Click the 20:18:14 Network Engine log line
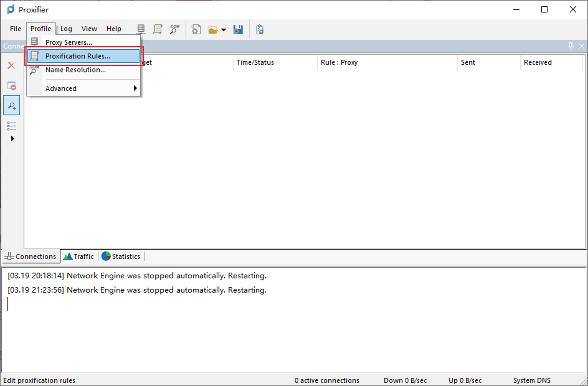 137,276
